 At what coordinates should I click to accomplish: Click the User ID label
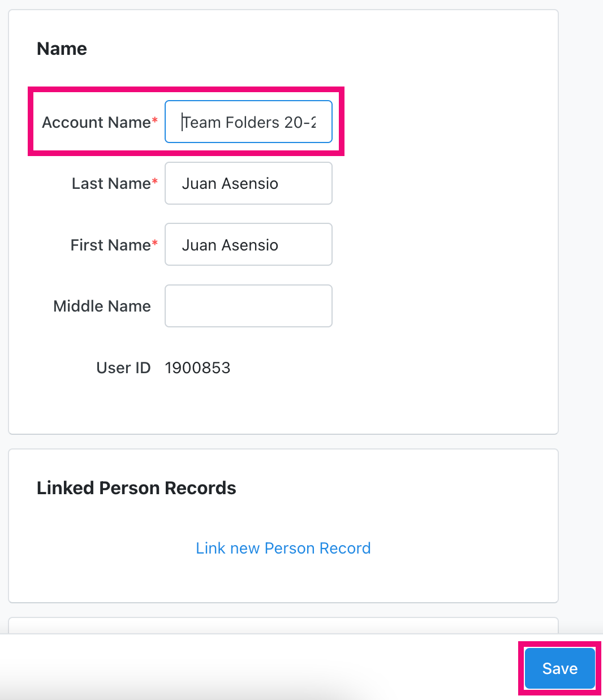[123, 368]
